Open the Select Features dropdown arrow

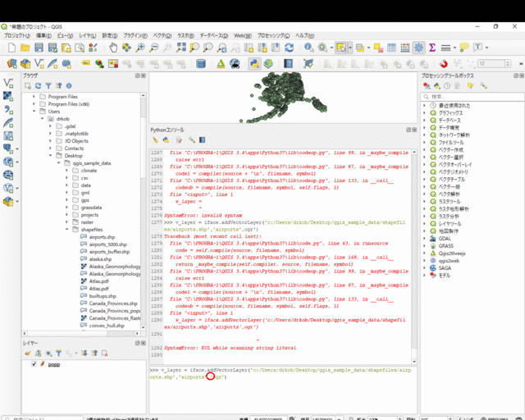(350, 48)
